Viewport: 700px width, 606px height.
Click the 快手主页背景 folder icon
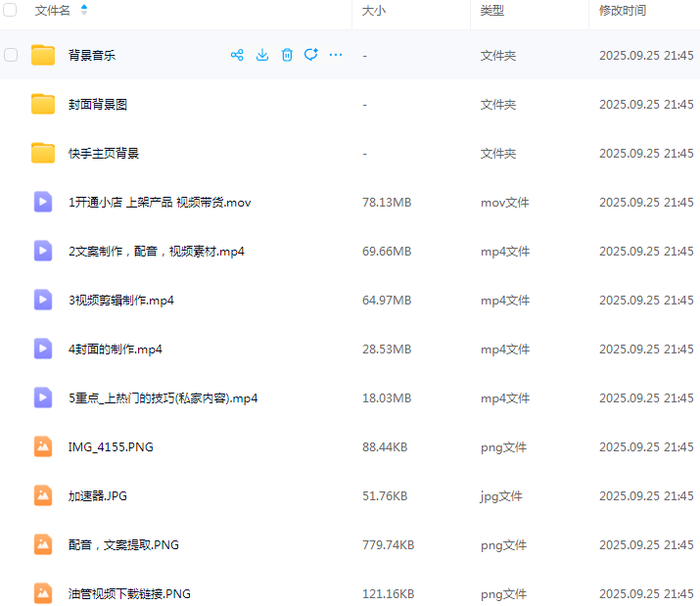[43, 153]
